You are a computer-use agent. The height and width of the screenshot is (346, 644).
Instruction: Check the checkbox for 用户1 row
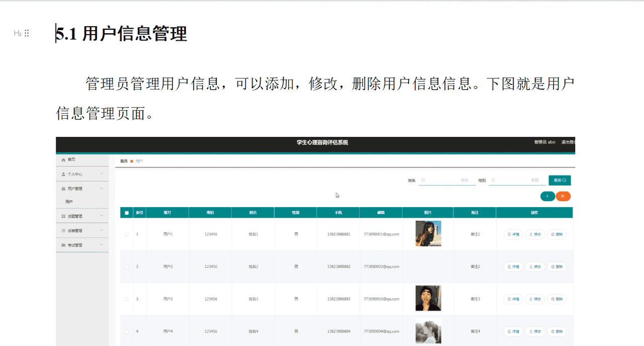(x=126, y=234)
